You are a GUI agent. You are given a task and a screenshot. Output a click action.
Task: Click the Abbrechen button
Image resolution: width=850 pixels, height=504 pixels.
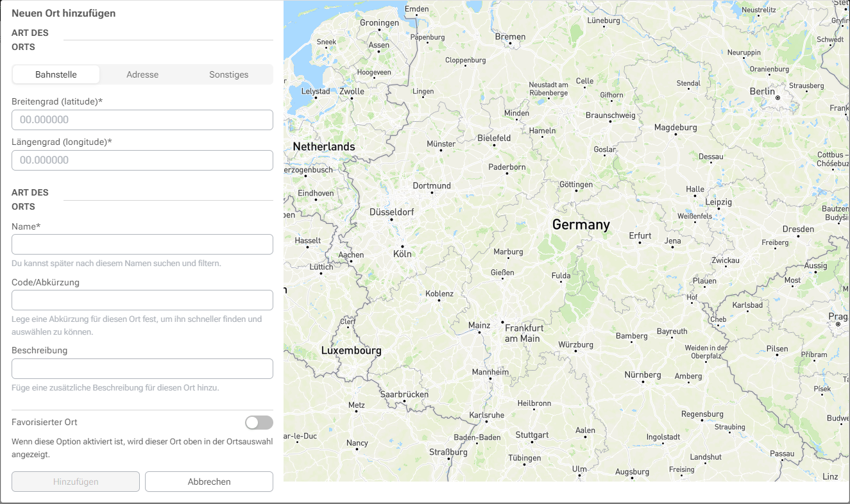pos(209,482)
